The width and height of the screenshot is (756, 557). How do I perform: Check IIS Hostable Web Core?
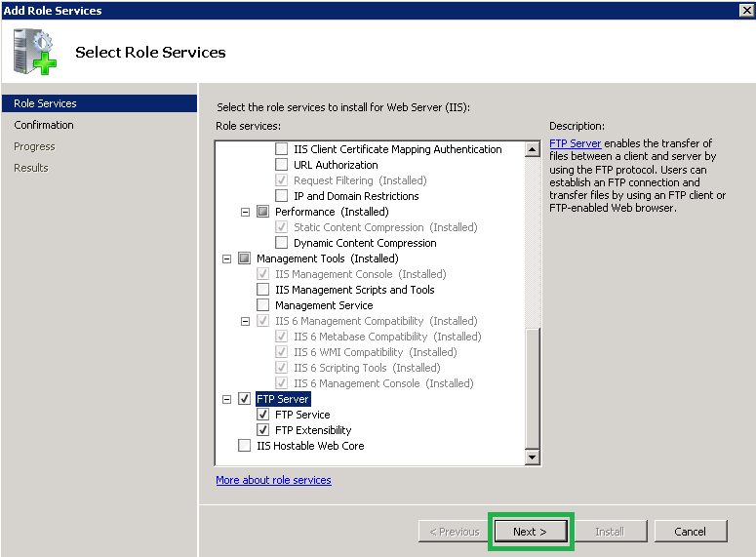pyautogui.click(x=245, y=446)
